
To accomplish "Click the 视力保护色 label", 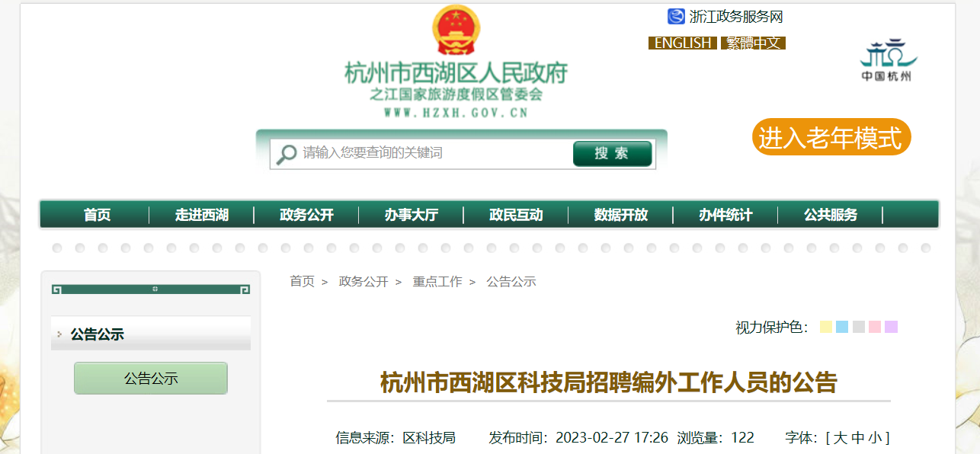I will point(772,328).
